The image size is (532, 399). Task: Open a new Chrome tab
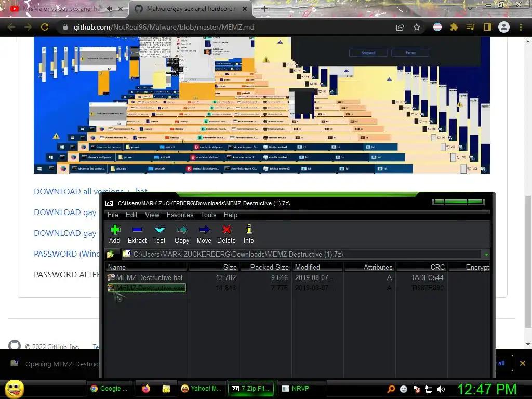(264, 9)
